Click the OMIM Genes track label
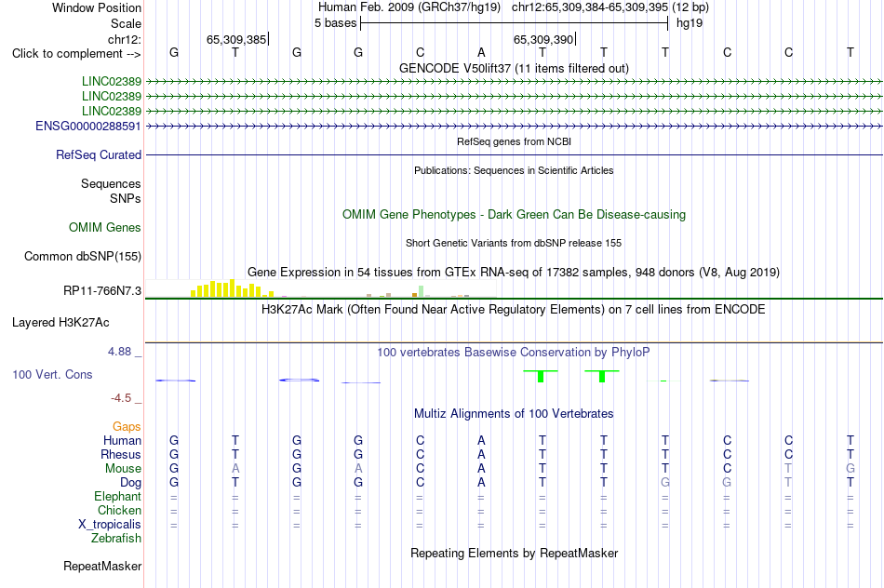 point(105,228)
